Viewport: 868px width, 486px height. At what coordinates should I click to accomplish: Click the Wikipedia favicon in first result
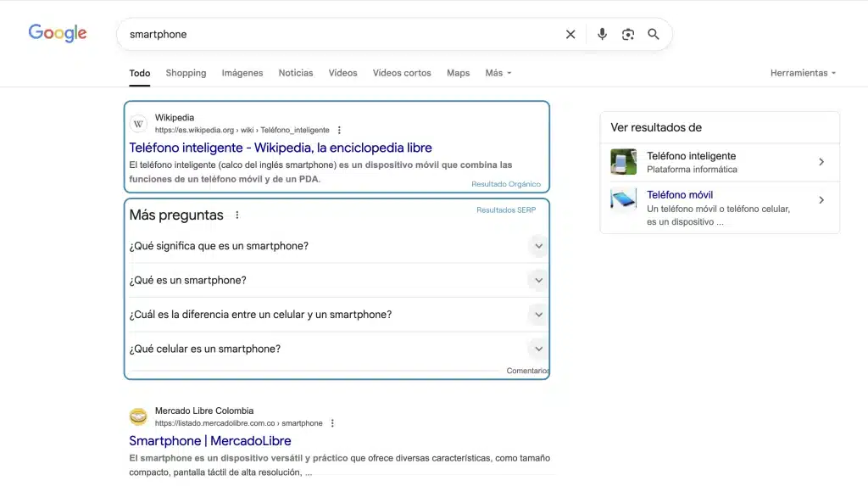[x=138, y=124]
